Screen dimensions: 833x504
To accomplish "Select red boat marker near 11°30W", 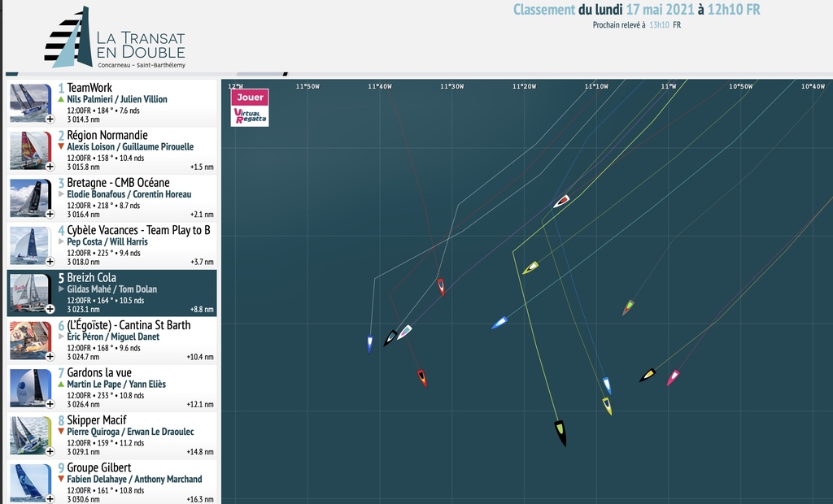I will coord(441,287).
